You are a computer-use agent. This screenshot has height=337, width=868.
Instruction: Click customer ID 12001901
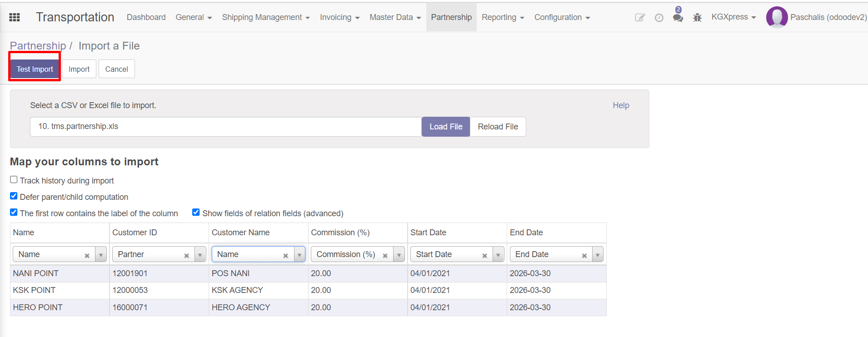(159, 273)
